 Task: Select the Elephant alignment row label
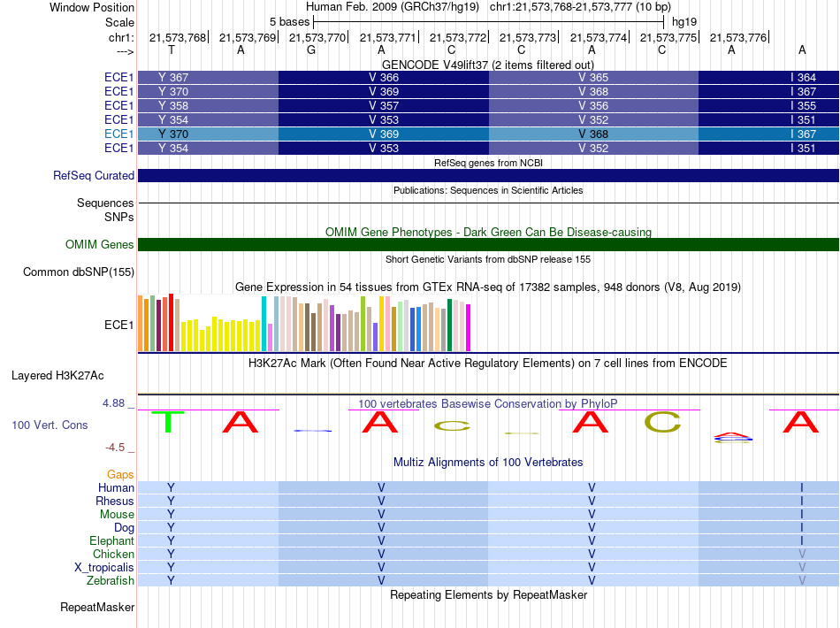point(111,540)
